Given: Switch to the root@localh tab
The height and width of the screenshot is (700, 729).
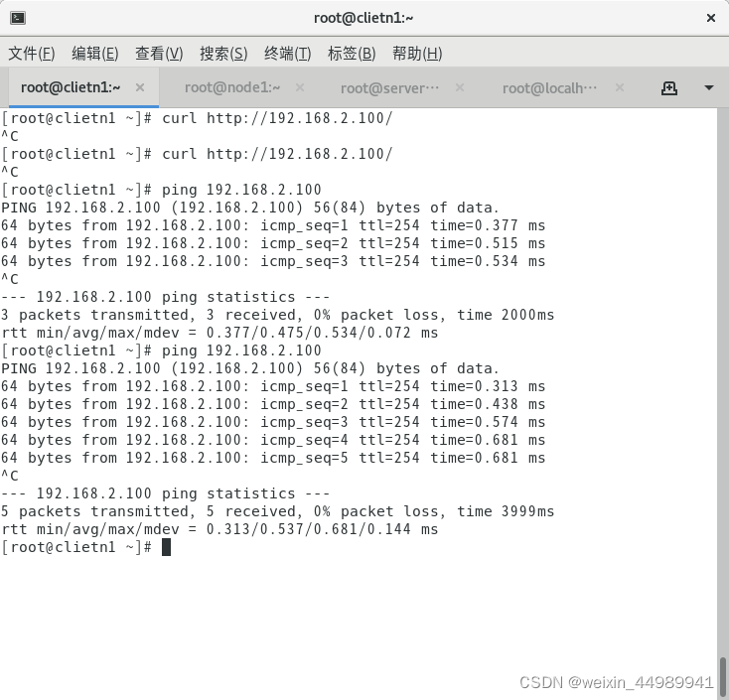Looking at the screenshot, I should coord(549,87).
